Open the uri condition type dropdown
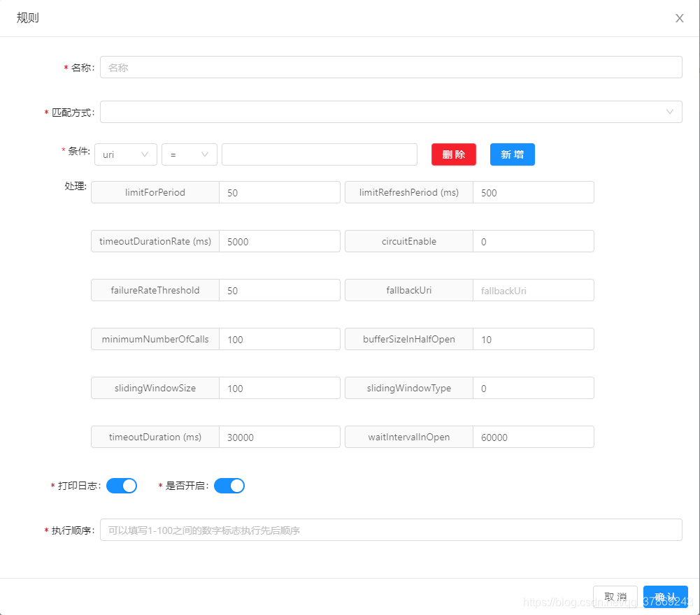 [x=126, y=154]
